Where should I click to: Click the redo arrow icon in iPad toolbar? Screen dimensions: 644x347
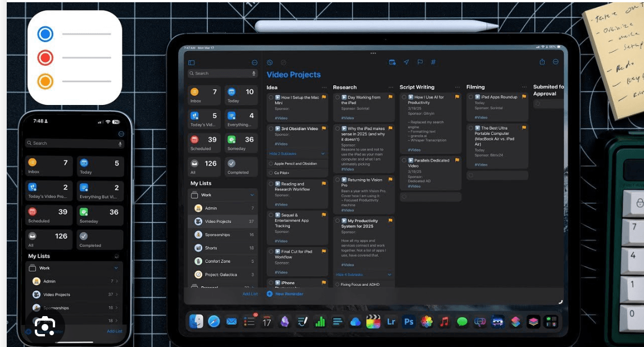283,62
